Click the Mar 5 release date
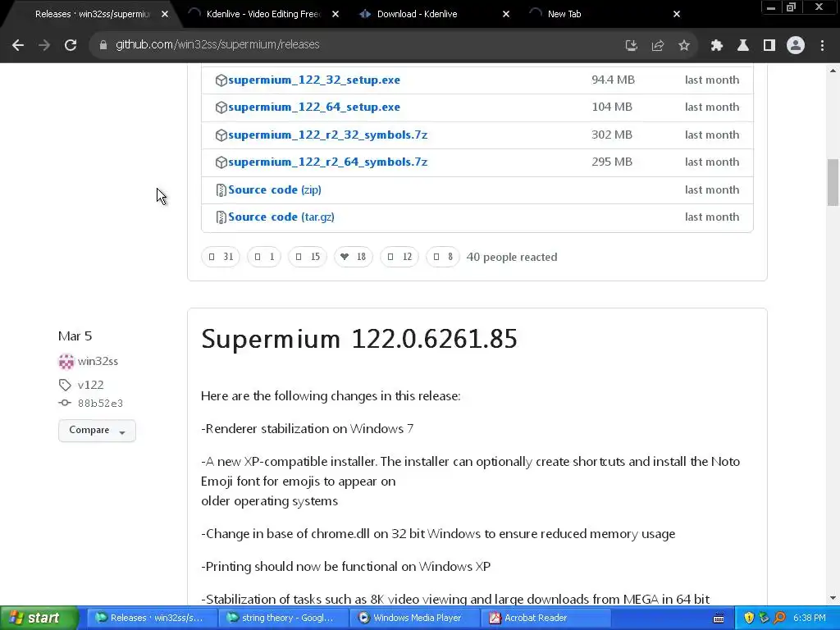 click(x=75, y=336)
